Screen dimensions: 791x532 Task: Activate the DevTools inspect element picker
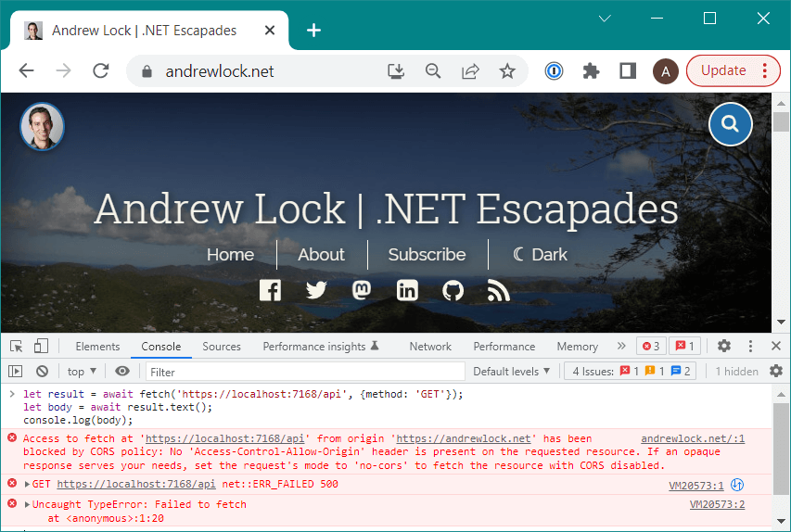(16, 347)
